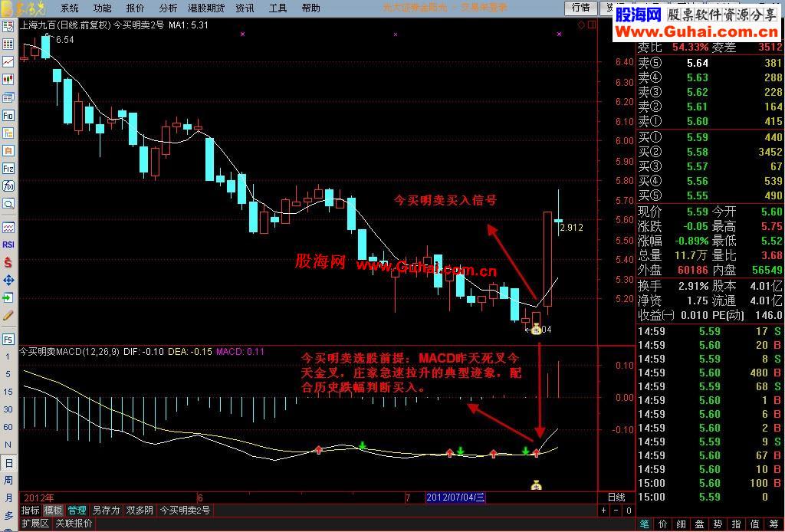Image resolution: width=785 pixels, height=532 pixels.
Task: Switch to 1-minute period
Action: (x=8, y=356)
